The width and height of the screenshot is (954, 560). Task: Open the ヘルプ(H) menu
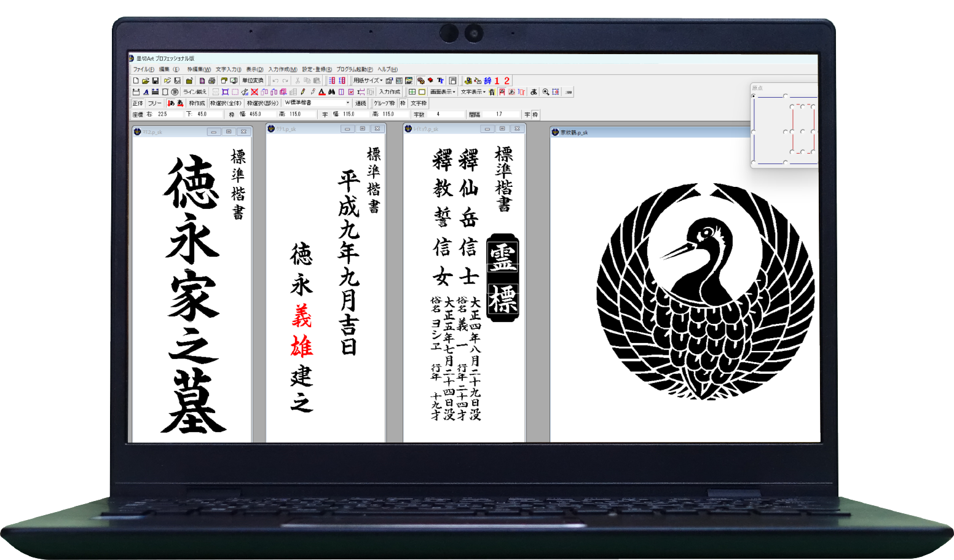pos(388,69)
